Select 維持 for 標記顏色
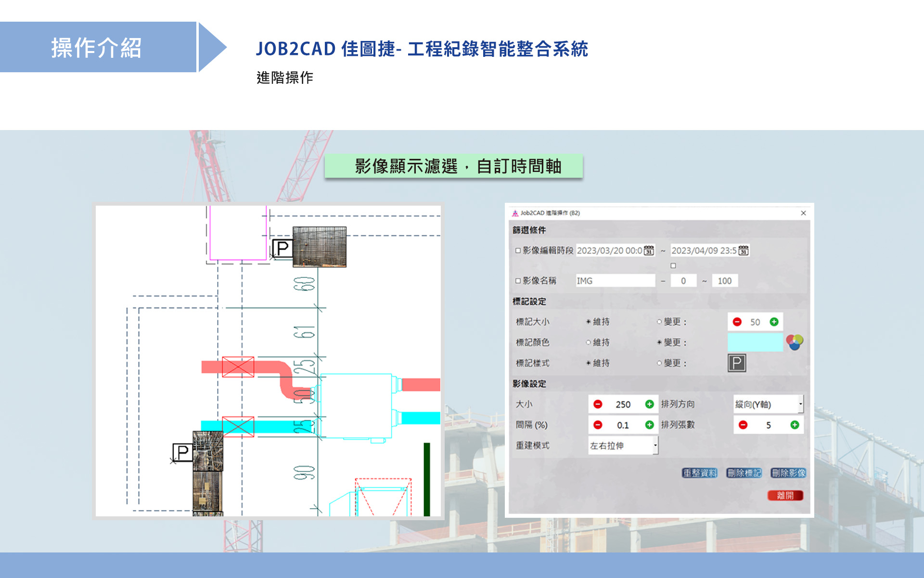 [x=588, y=342]
